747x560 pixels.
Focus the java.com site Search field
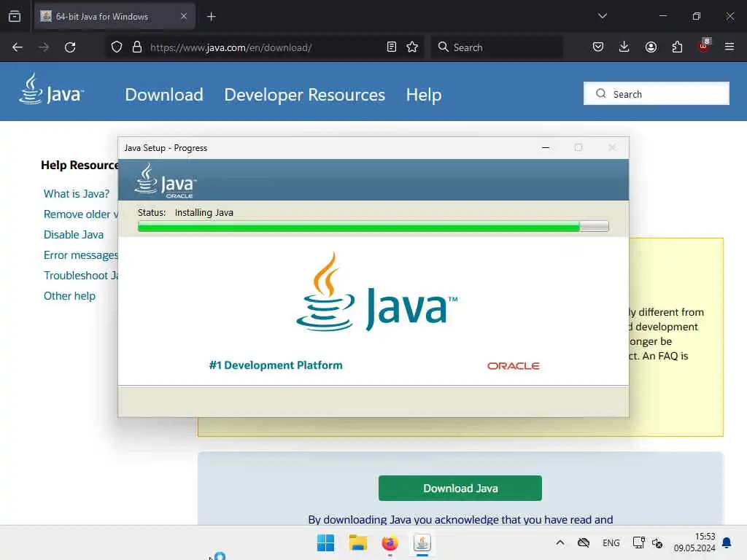(x=656, y=94)
